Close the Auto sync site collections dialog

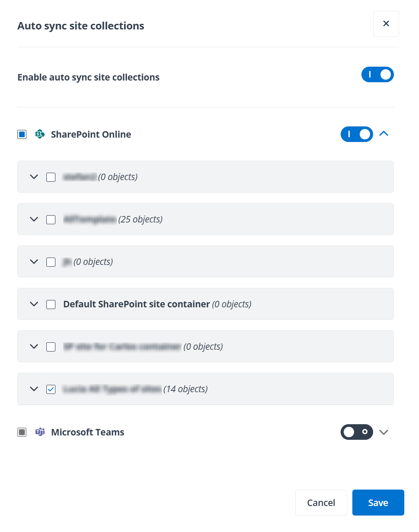pyautogui.click(x=386, y=24)
